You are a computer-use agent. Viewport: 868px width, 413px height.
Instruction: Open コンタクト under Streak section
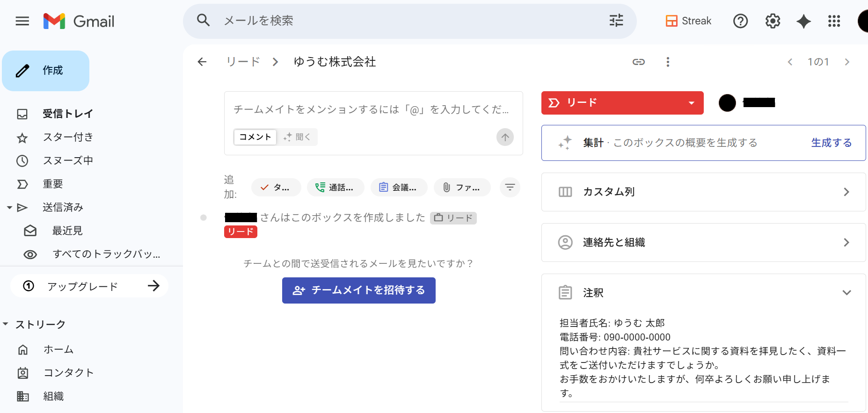pyautogui.click(x=68, y=373)
